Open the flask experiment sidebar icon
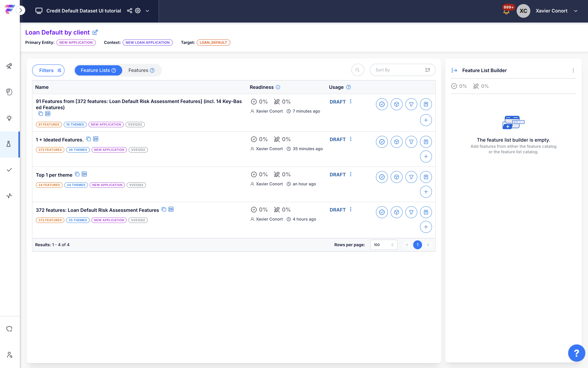Screen dimensions: 588x368 coord(9,144)
